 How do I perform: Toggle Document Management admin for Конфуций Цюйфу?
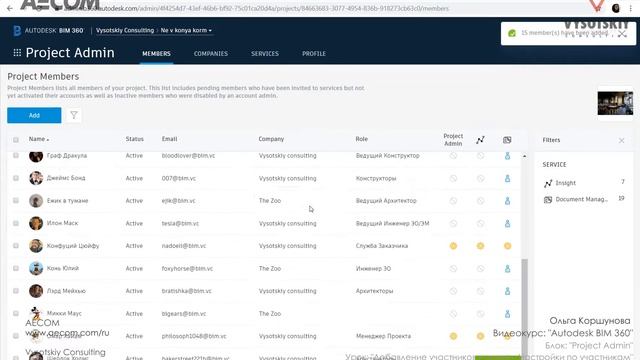[507, 246]
